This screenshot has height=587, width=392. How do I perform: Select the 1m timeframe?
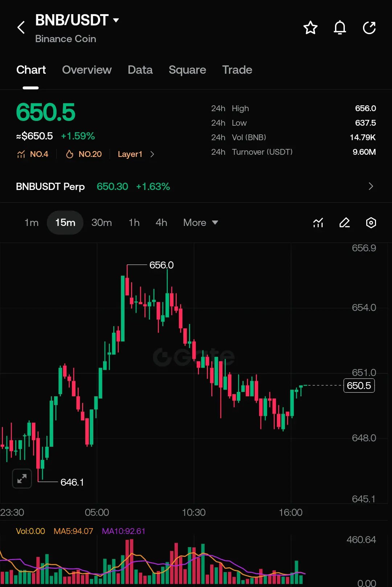pyautogui.click(x=32, y=223)
